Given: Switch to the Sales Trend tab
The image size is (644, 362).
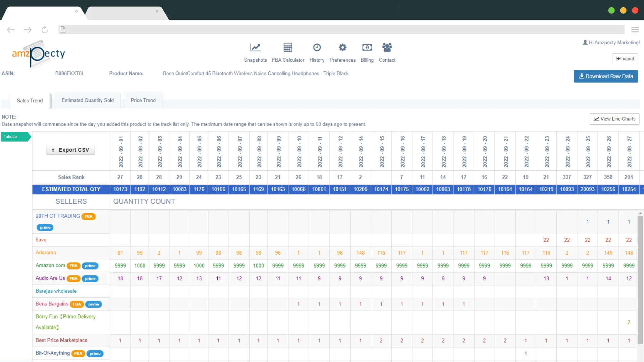Looking at the screenshot, I should tap(30, 100).
